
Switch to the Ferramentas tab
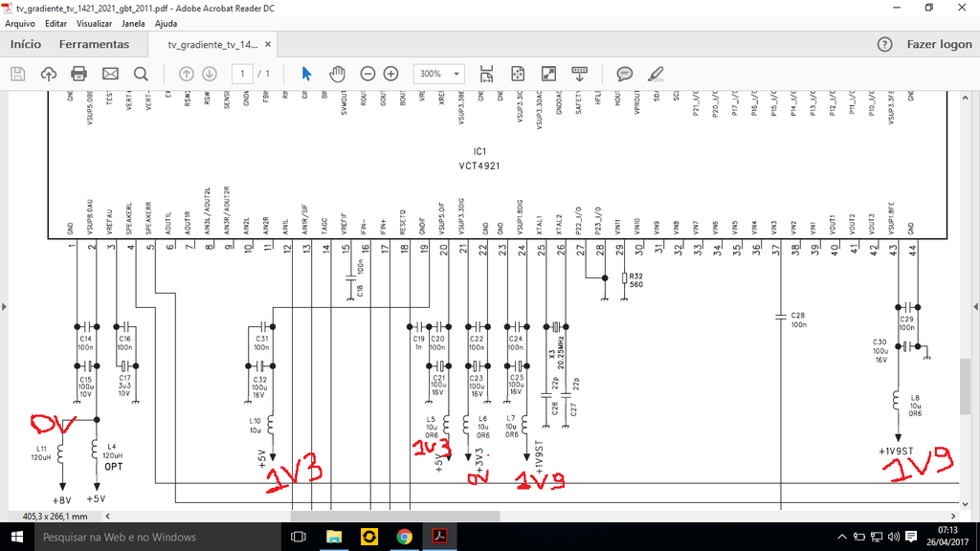coord(94,44)
